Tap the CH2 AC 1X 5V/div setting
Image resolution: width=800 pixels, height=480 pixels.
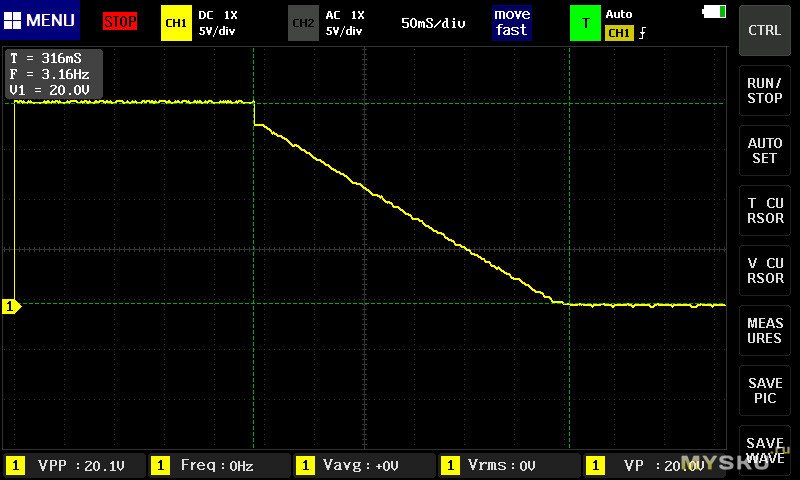click(345, 23)
